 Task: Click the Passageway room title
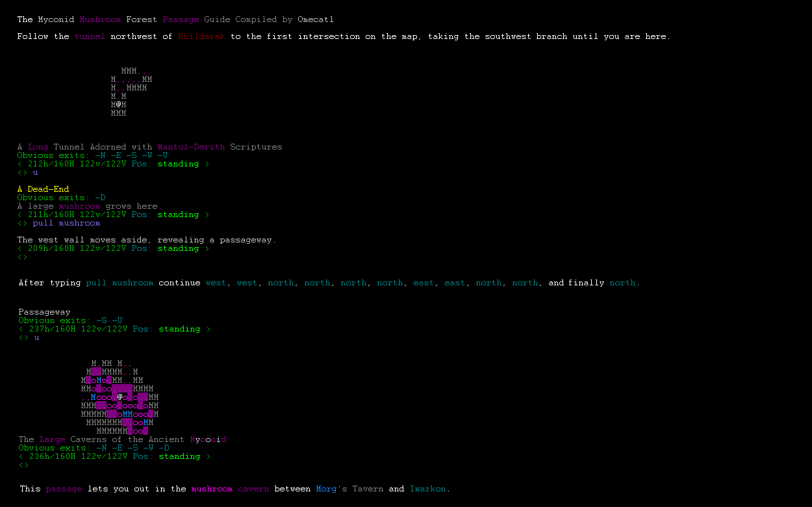pyautogui.click(x=44, y=312)
